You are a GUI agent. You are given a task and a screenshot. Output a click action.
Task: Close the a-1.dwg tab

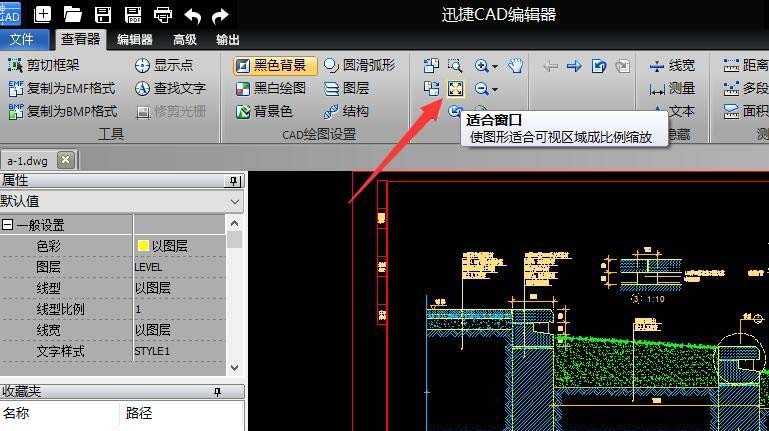(x=66, y=160)
